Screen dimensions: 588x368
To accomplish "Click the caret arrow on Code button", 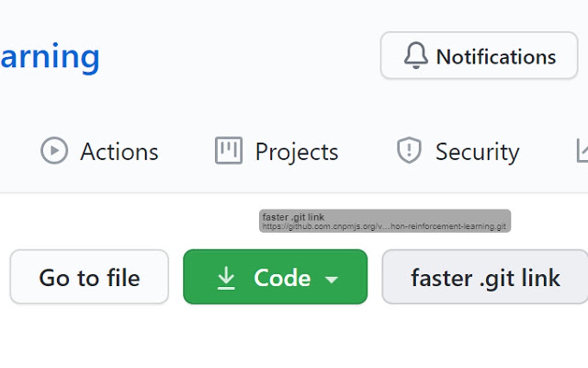I will [x=331, y=279].
